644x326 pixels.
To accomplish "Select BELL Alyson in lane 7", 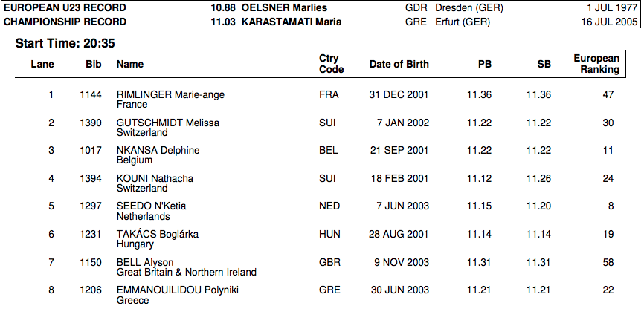I will (145, 262).
